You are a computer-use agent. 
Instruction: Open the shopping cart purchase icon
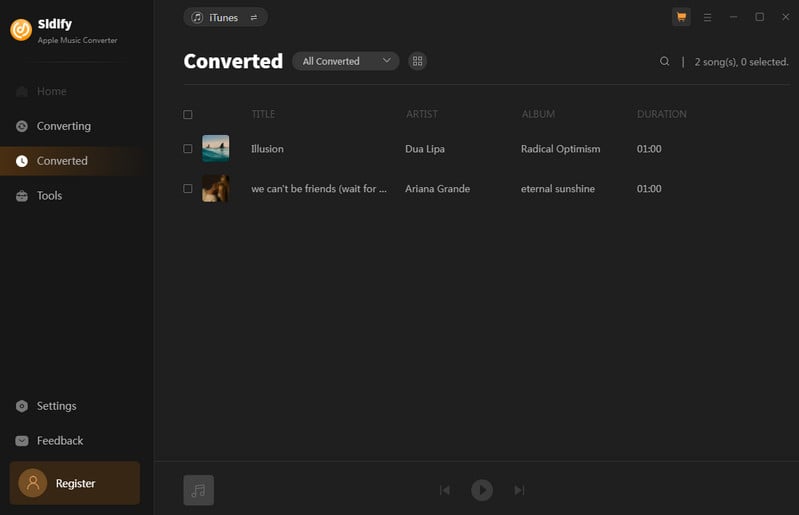tap(681, 17)
